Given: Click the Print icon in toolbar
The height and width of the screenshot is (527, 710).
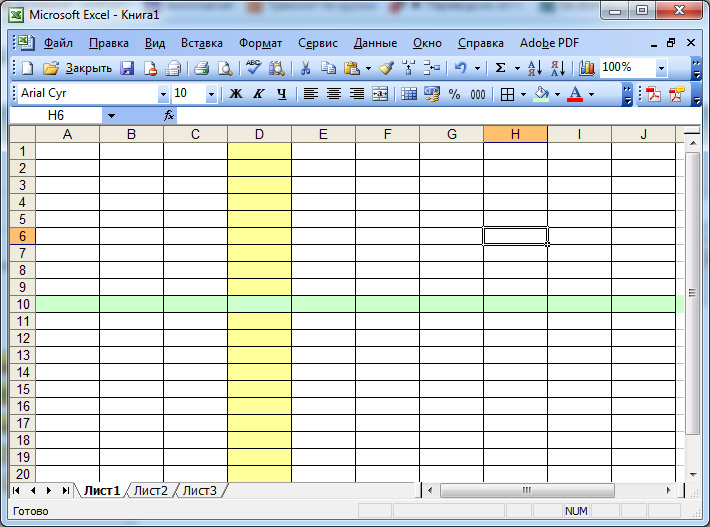Looking at the screenshot, I should pos(201,68).
